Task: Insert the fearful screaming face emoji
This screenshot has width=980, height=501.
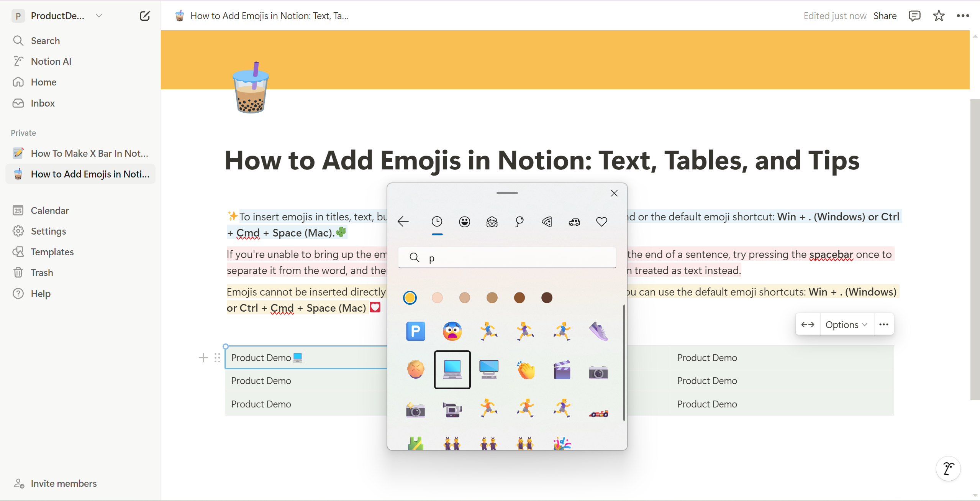Action: click(x=452, y=331)
